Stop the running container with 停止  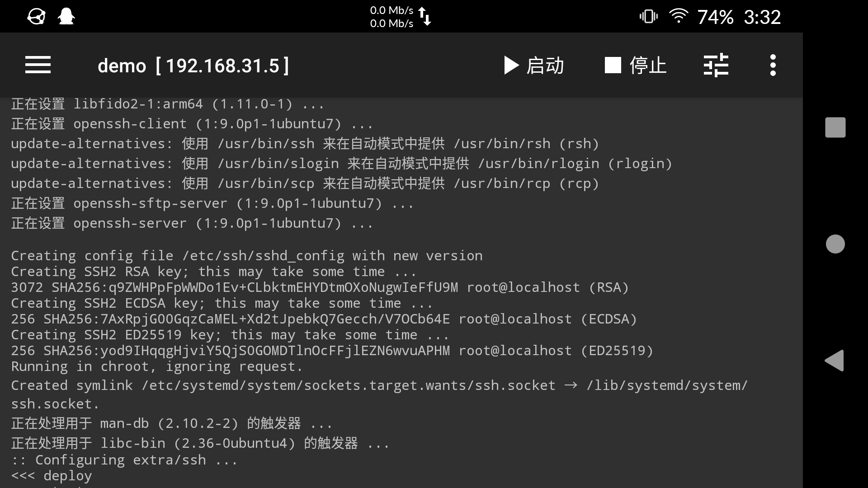pos(635,65)
